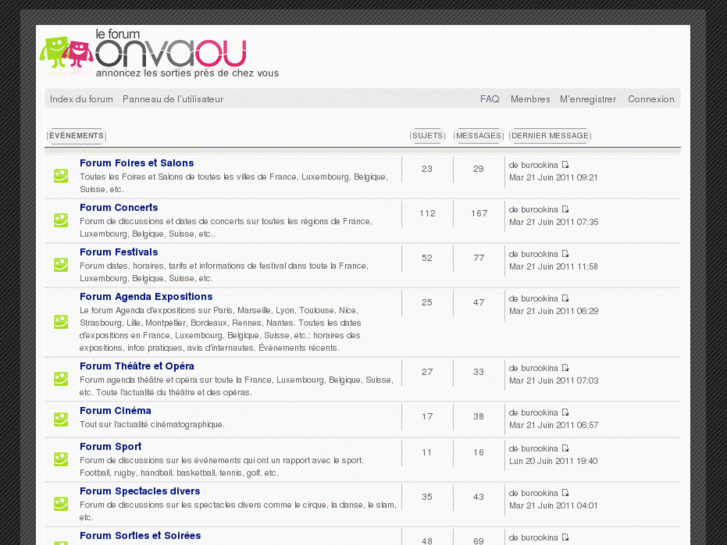Click the message count 167 for Forum Concerts
Viewport: 727px width, 545px height.
click(x=479, y=214)
